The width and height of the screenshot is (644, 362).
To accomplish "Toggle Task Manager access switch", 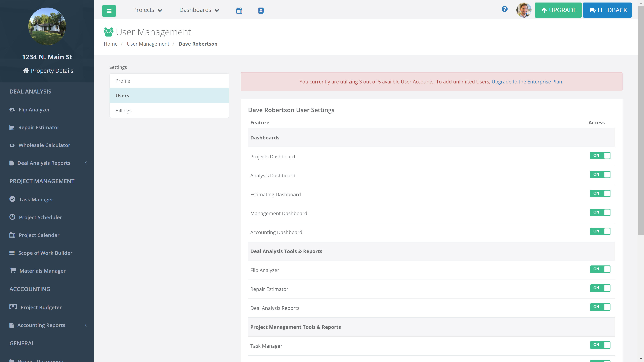I will (x=600, y=345).
